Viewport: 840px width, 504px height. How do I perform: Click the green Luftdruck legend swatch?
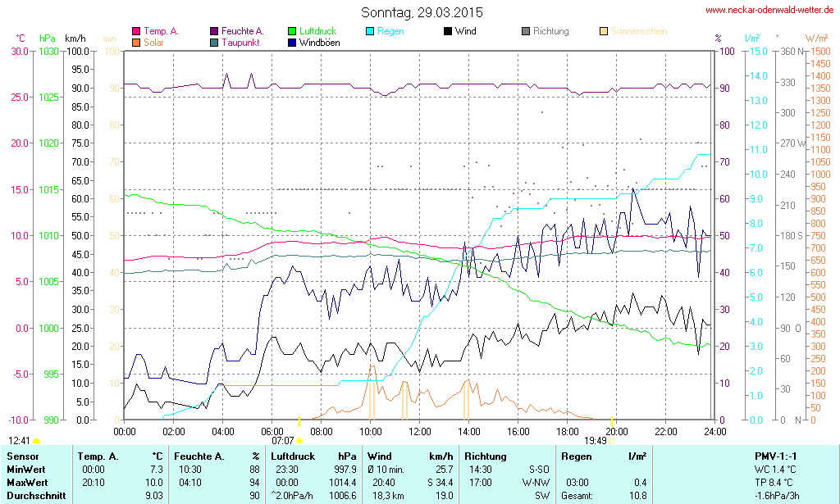click(293, 32)
